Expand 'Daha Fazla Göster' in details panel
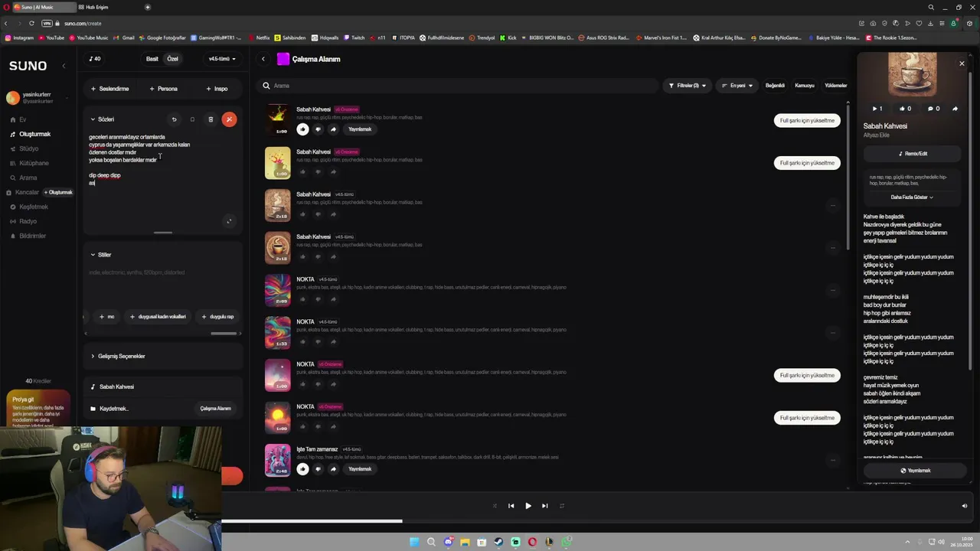This screenshot has width=980, height=551. tap(911, 197)
